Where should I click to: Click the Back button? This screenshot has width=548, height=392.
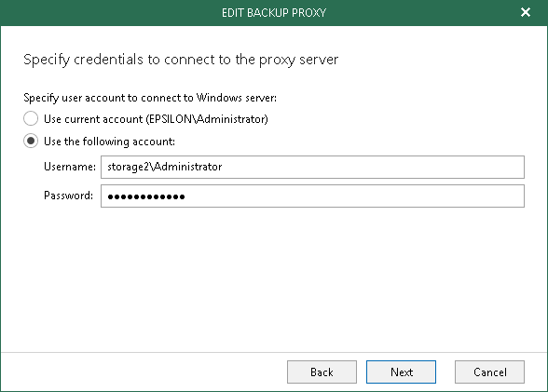point(322,372)
